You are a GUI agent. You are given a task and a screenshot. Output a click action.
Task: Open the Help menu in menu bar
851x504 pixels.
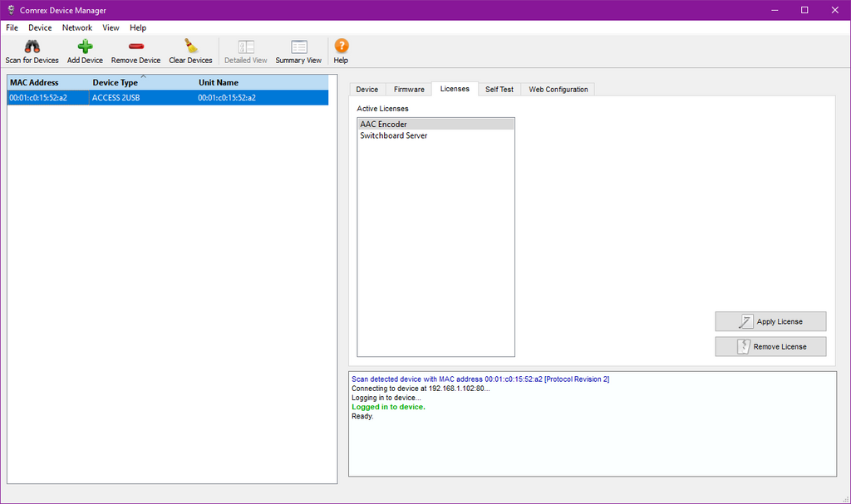pos(138,27)
